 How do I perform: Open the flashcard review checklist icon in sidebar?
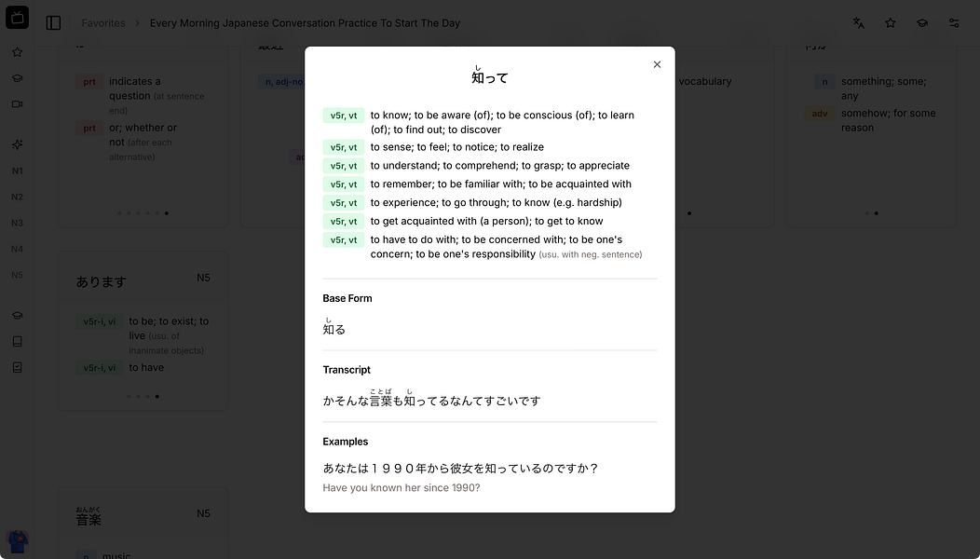pyautogui.click(x=17, y=367)
